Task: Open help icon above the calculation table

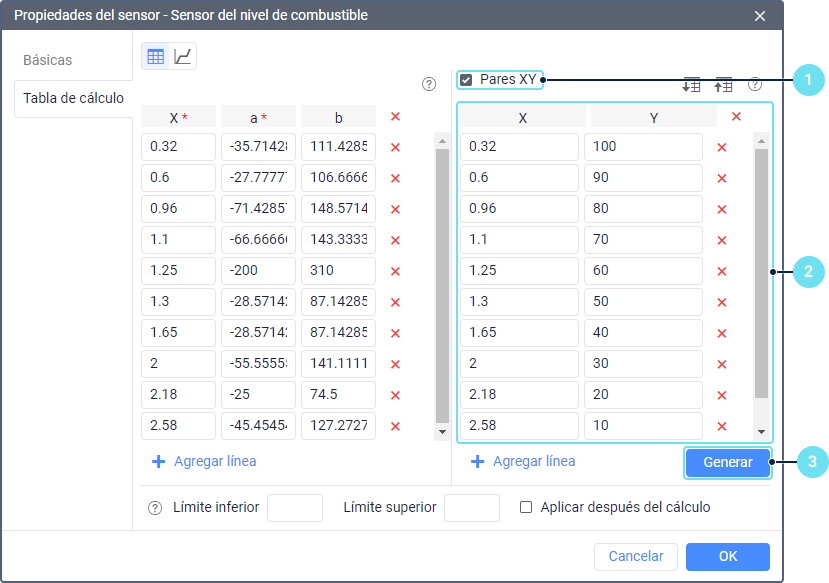Action: (429, 85)
